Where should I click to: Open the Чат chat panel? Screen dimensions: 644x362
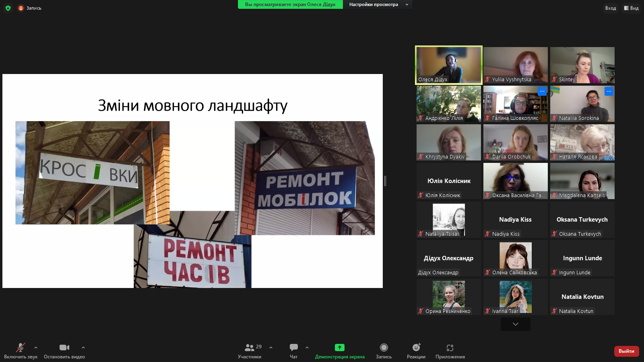point(294,351)
